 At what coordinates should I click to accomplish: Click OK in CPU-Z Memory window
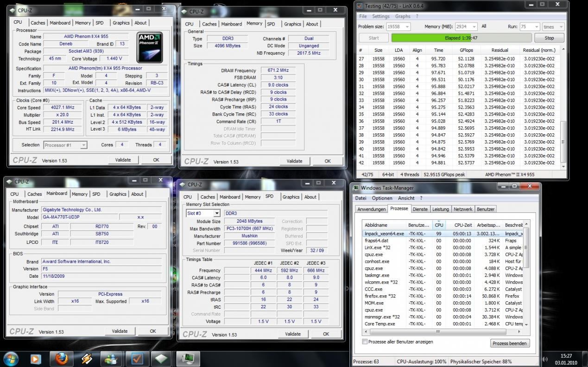tap(328, 161)
